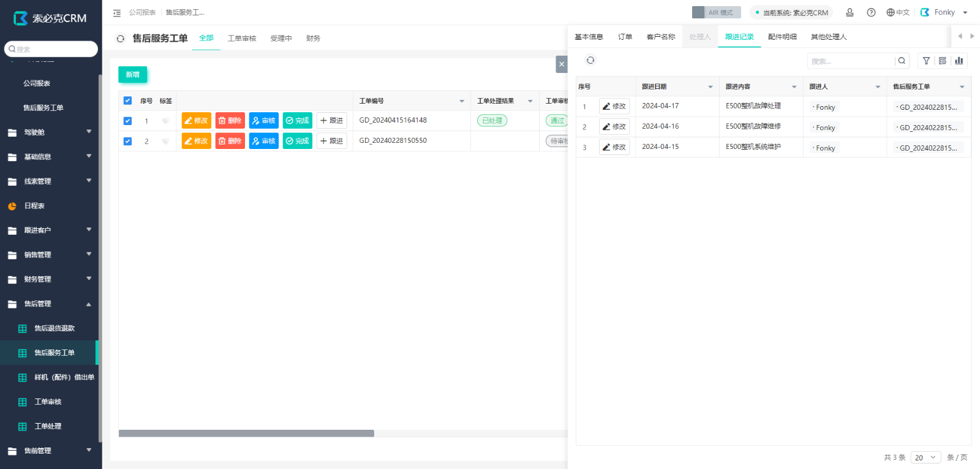The image size is (980, 469).
Task: Click the search magnifier in detail panel
Action: tap(902, 61)
